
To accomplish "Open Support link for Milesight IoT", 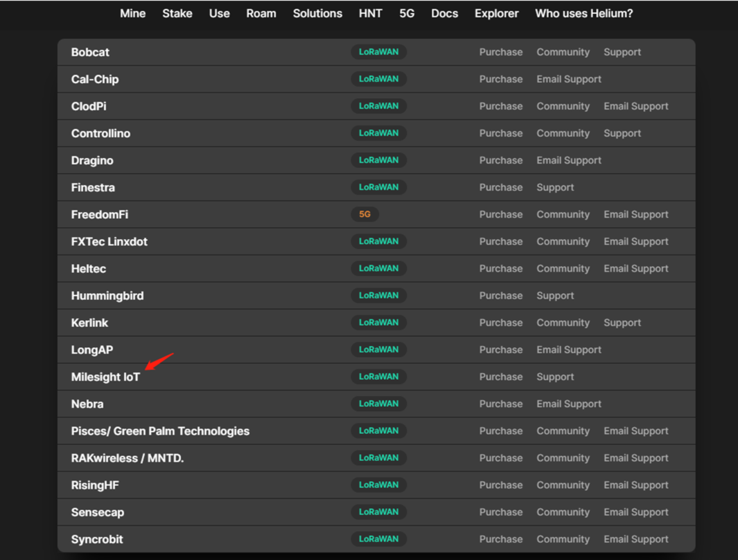I will click(x=555, y=377).
